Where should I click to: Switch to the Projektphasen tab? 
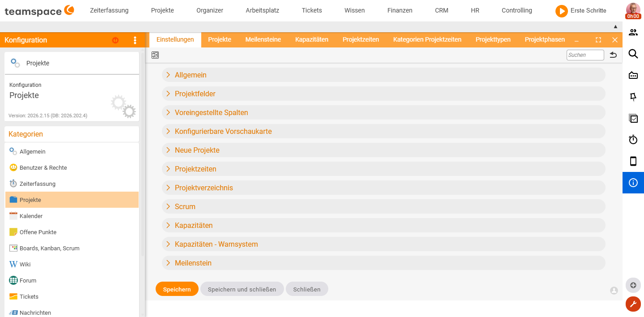coord(545,39)
